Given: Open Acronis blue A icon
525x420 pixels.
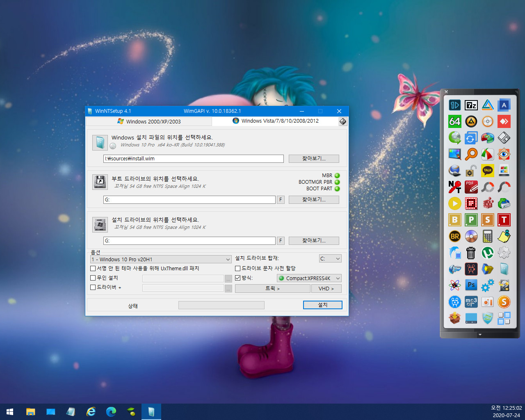Looking at the screenshot, I should click(504, 105).
